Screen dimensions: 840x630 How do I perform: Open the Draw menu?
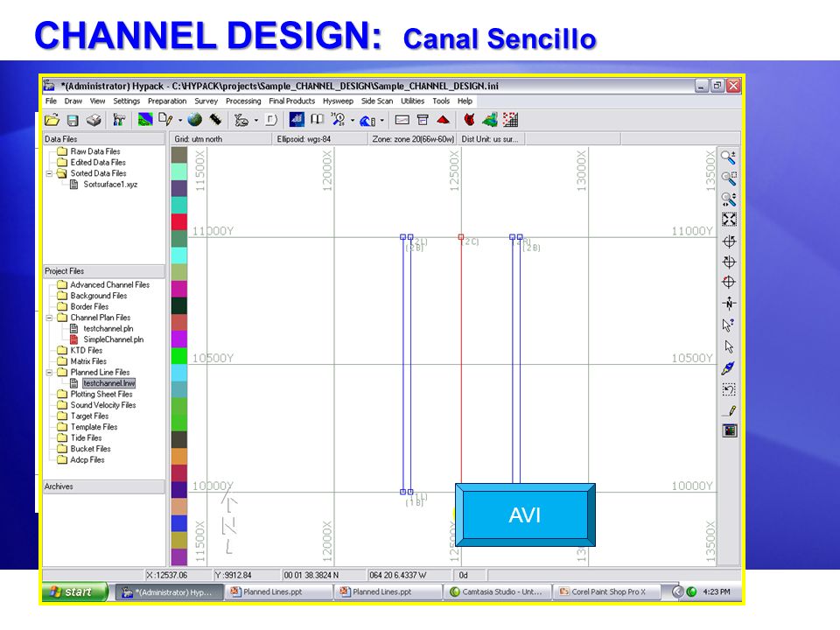[73, 101]
